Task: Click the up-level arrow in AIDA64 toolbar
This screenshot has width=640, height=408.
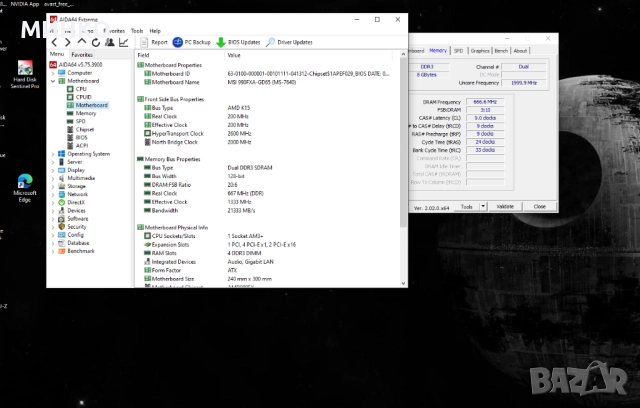Action: [82, 42]
